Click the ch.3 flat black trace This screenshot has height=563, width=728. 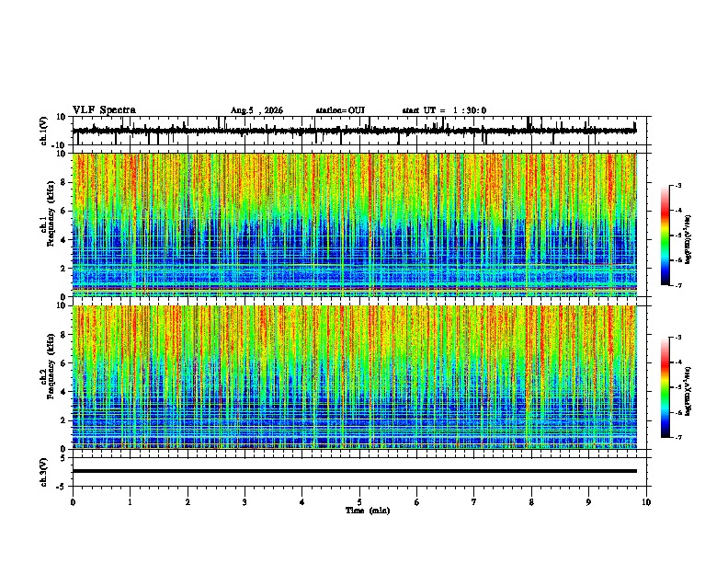[355, 471]
